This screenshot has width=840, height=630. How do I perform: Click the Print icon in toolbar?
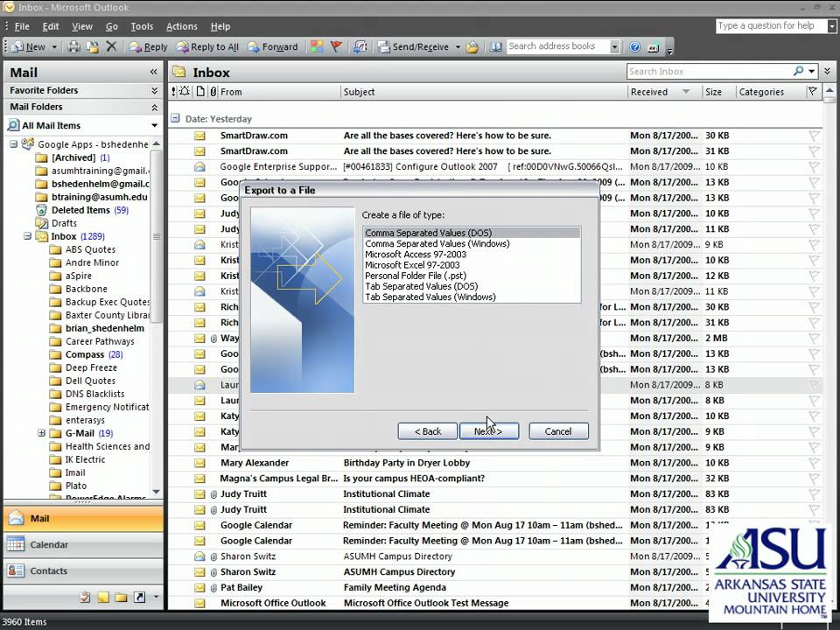[x=73, y=47]
